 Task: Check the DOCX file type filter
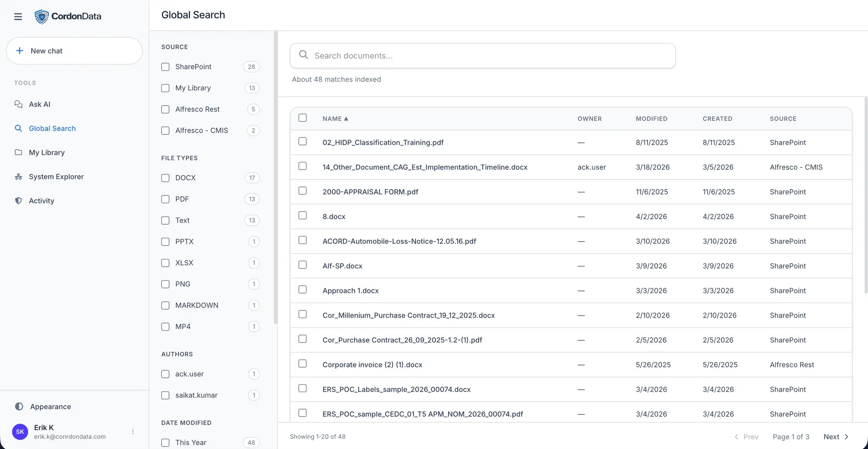(165, 178)
